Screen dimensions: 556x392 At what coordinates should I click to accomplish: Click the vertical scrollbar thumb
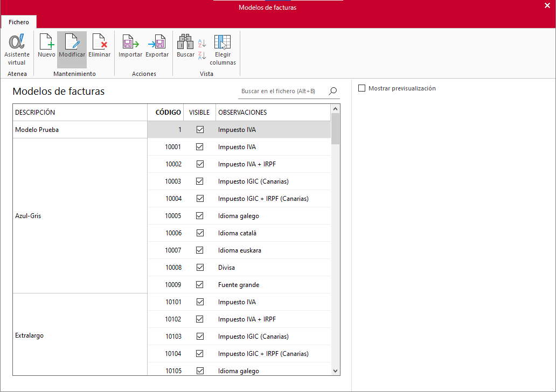[336, 129]
